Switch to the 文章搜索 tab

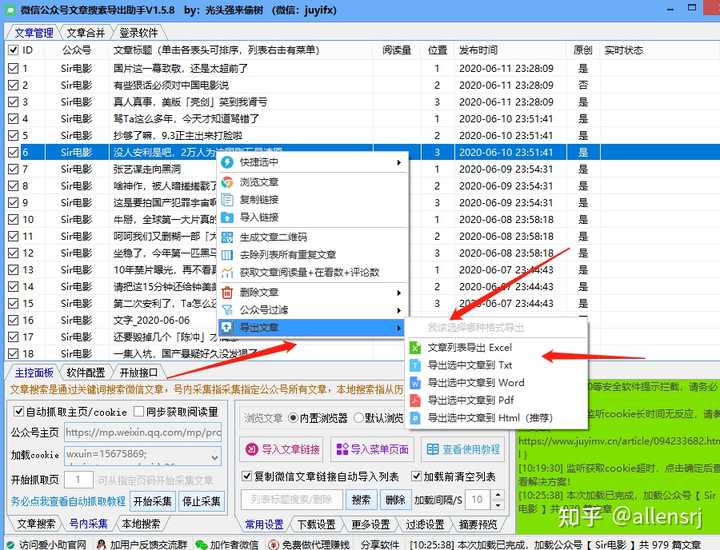point(36,524)
